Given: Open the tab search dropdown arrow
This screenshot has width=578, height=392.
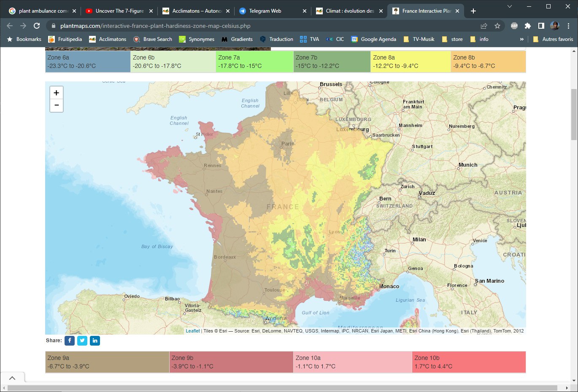Looking at the screenshot, I should pyautogui.click(x=509, y=6).
